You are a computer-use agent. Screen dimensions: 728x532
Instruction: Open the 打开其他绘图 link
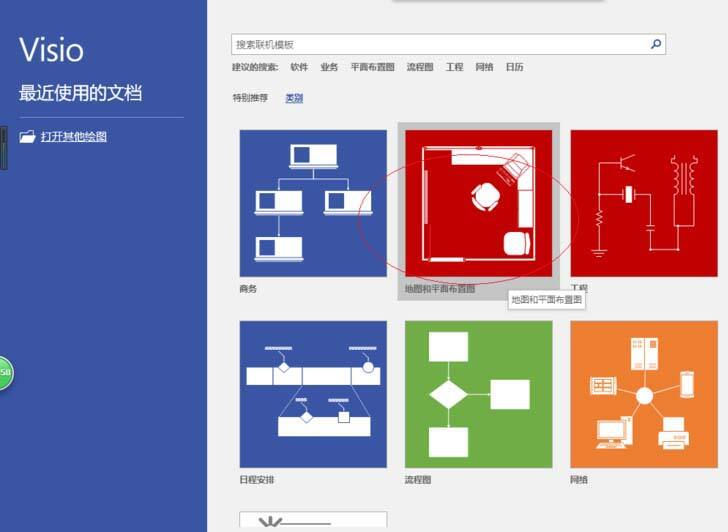click(74, 136)
